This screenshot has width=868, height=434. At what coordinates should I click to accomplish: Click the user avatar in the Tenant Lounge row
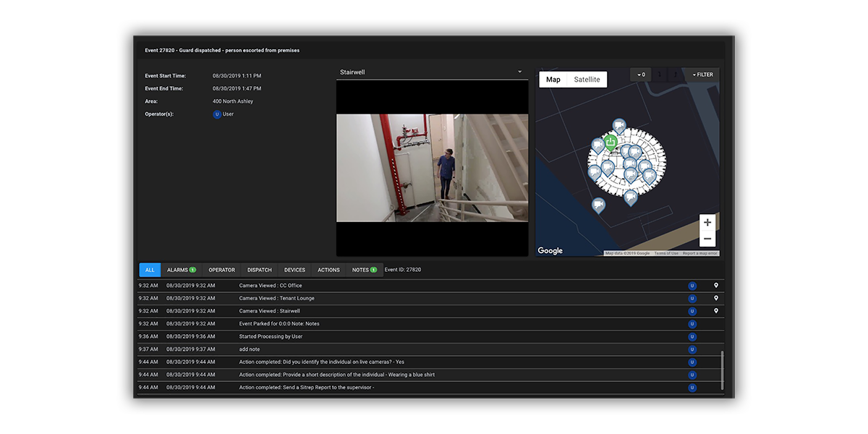pos(692,298)
